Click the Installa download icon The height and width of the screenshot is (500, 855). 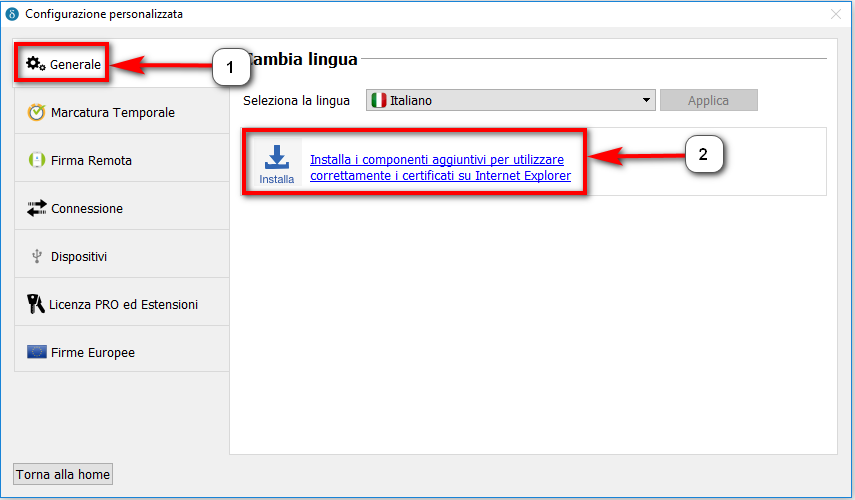pos(277,162)
